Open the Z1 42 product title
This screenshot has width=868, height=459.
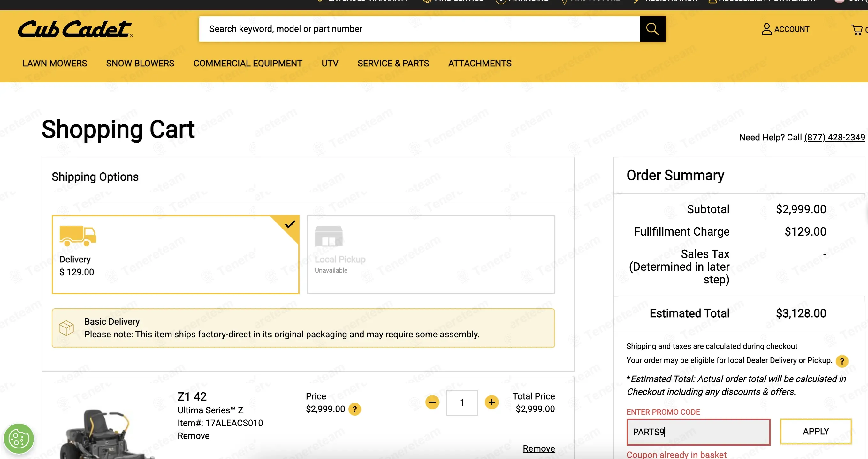[192, 397]
